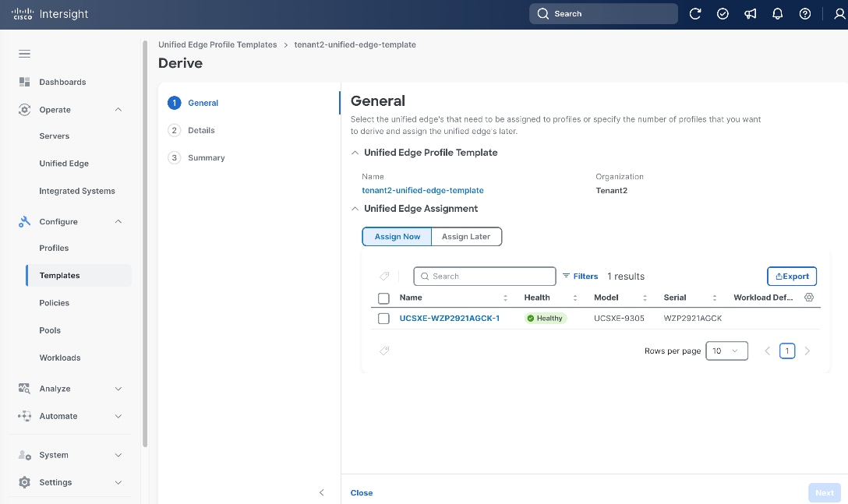Viewport: 848px width, 504px height.
Task: Open the tasks checkmark icon in header
Action: (x=723, y=14)
